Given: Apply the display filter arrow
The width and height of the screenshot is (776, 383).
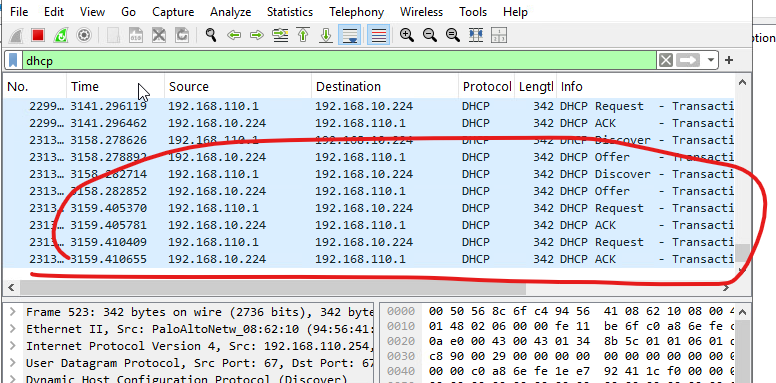Looking at the screenshot, I should [x=688, y=60].
